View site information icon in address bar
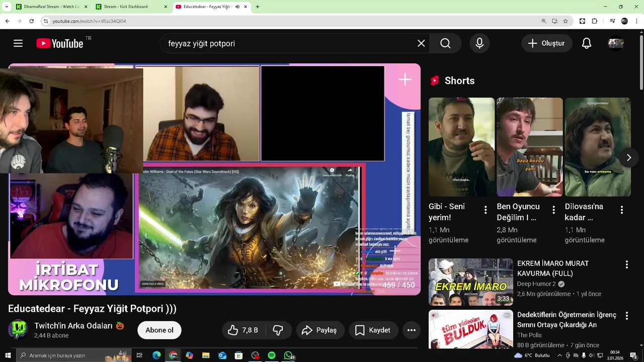This screenshot has height=362, width=644. (x=45, y=21)
